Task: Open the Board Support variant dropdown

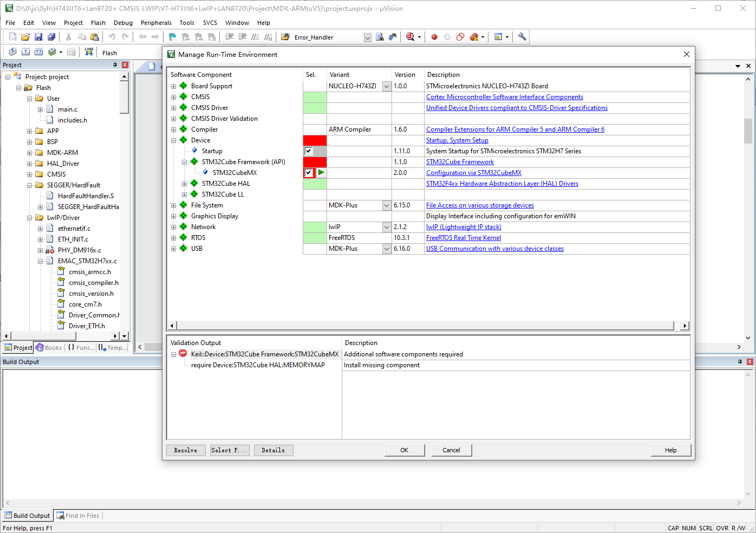Action: (387, 86)
